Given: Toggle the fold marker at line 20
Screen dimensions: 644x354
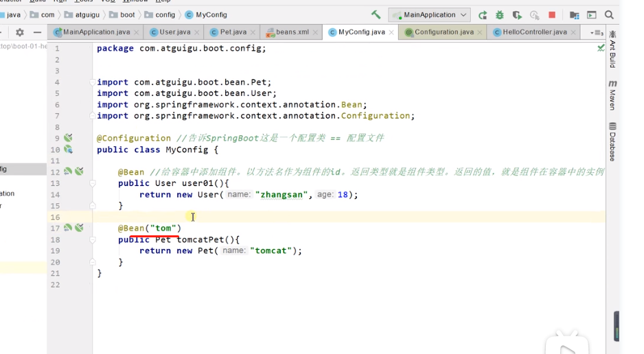Looking at the screenshot, I should 93,261.
